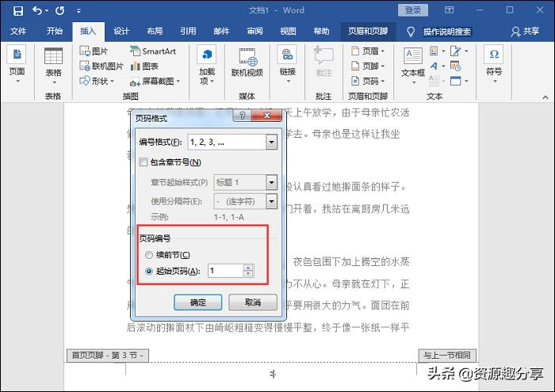
Task: Click the dialog help question mark
Action: pos(242,116)
